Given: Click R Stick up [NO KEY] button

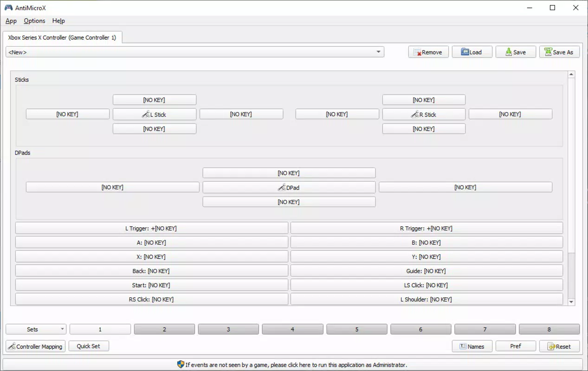Looking at the screenshot, I should pos(424,100).
